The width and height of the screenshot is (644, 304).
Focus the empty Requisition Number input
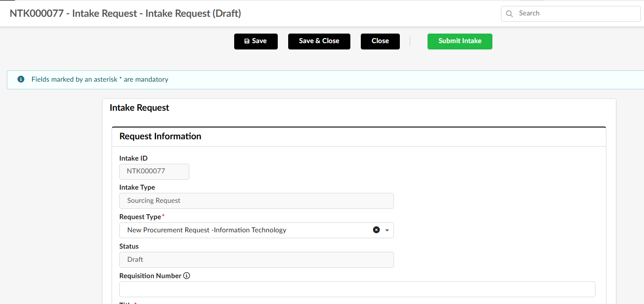pos(357,289)
